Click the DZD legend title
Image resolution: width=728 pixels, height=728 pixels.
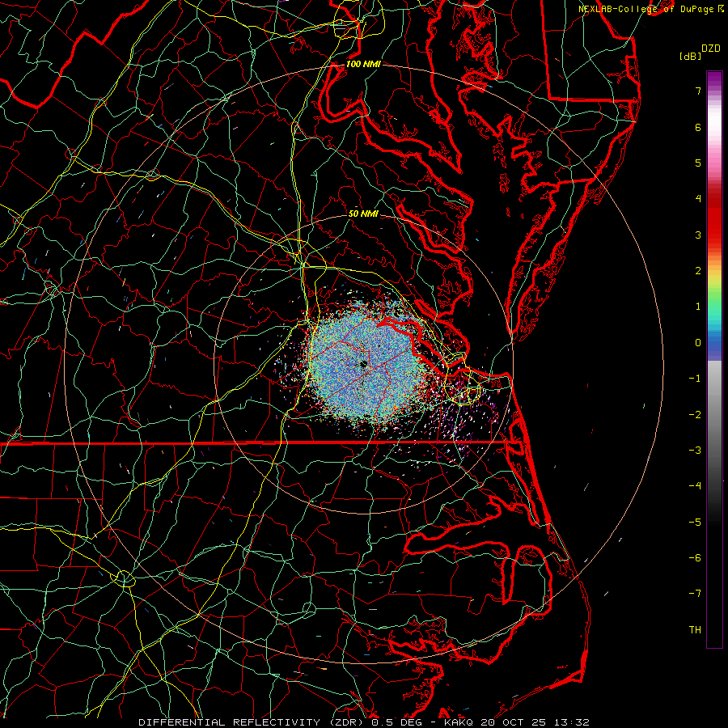pos(710,49)
